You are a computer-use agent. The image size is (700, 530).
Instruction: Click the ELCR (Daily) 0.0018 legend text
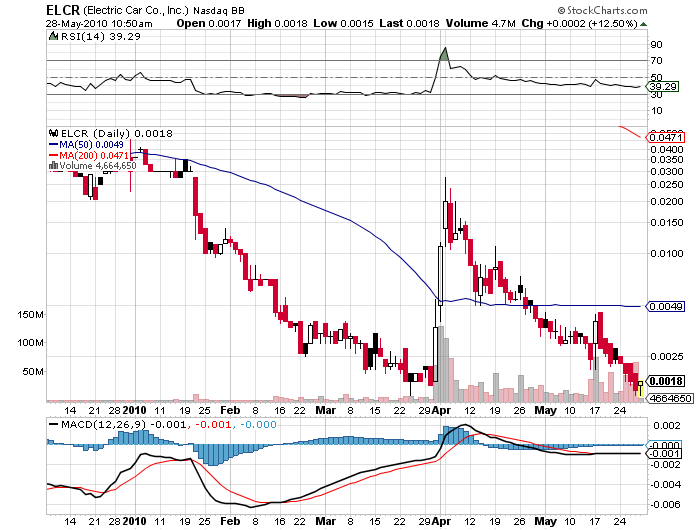click(x=117, y=133)
